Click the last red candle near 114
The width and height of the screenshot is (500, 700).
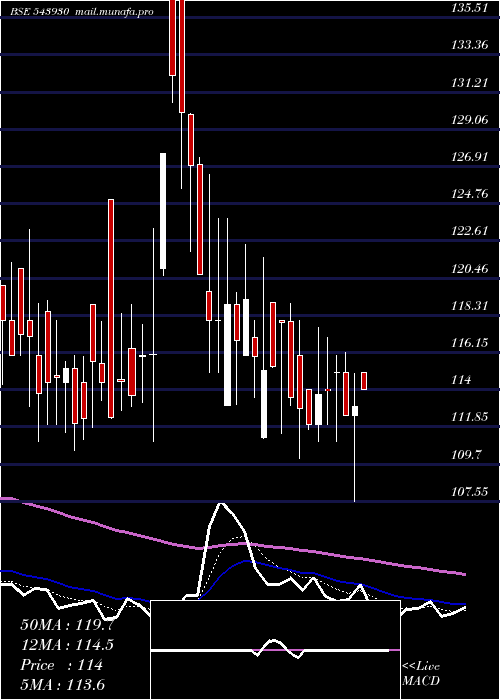tap(364, 381)
